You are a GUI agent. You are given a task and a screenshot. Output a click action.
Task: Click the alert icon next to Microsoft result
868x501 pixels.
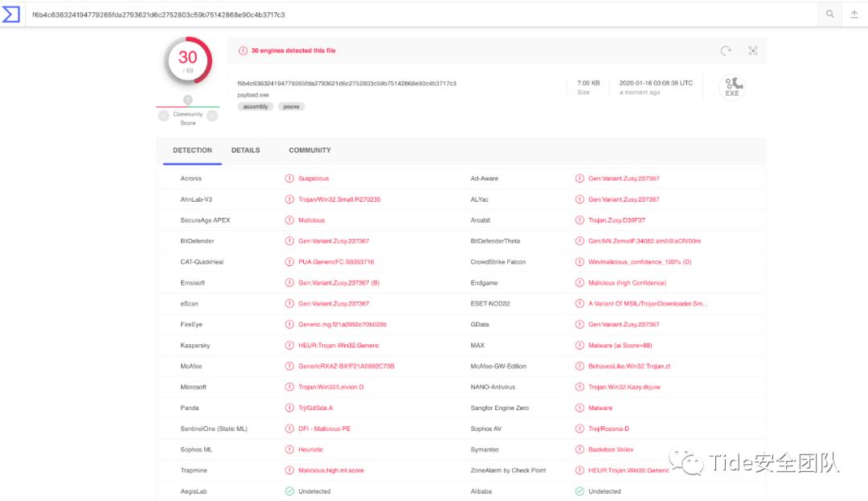pyautogui.click(x=289, y=388)
